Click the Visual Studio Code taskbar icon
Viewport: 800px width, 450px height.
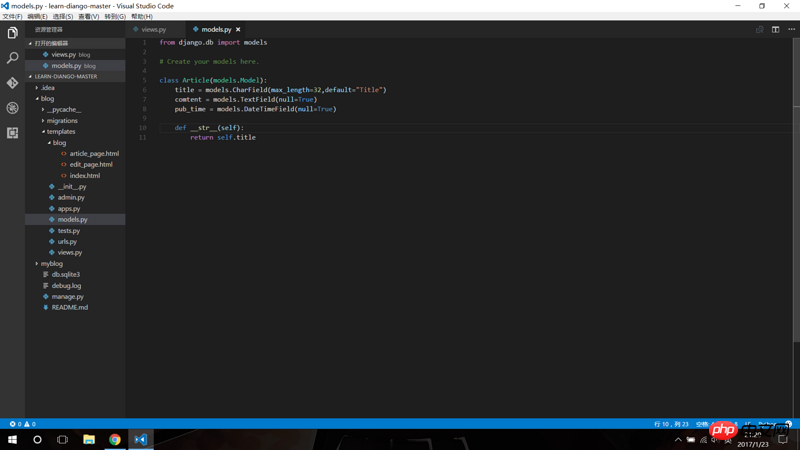[141, 439]
